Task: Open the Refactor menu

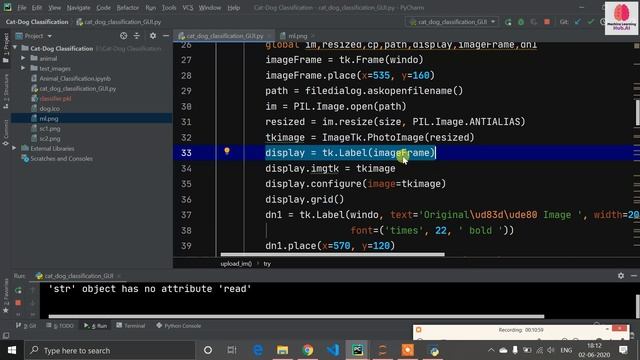Action: (128, 8)
